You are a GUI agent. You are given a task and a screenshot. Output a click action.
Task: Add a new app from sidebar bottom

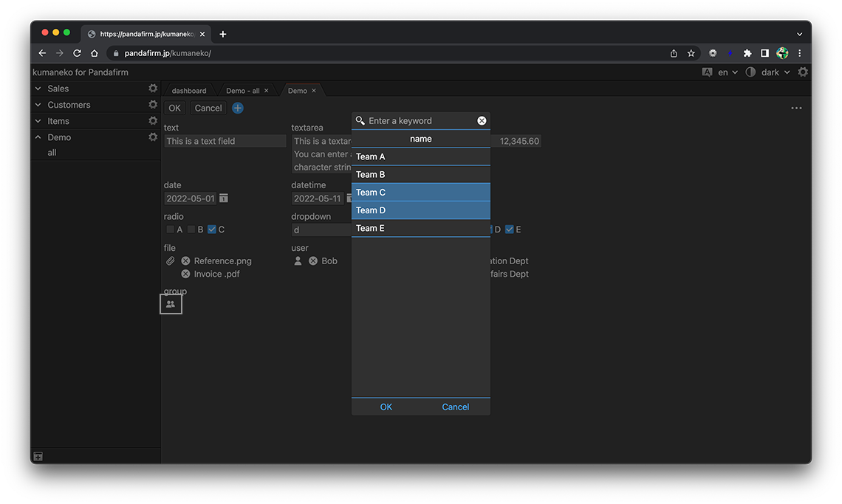click(x=38, y=457)
